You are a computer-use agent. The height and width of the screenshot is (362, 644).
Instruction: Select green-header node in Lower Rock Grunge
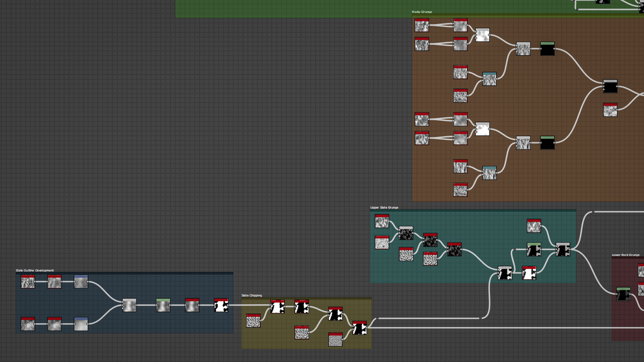(x=623, y=294)
